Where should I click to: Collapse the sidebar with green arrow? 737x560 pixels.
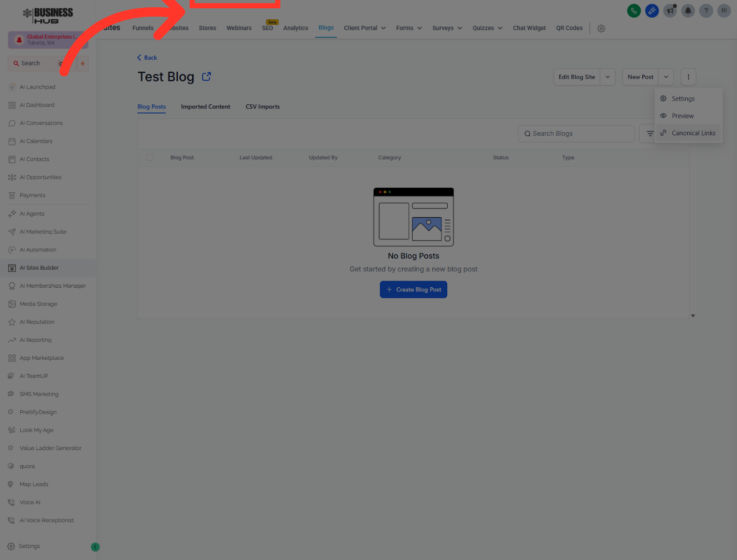pyautogui.click(x=95, y=547)
